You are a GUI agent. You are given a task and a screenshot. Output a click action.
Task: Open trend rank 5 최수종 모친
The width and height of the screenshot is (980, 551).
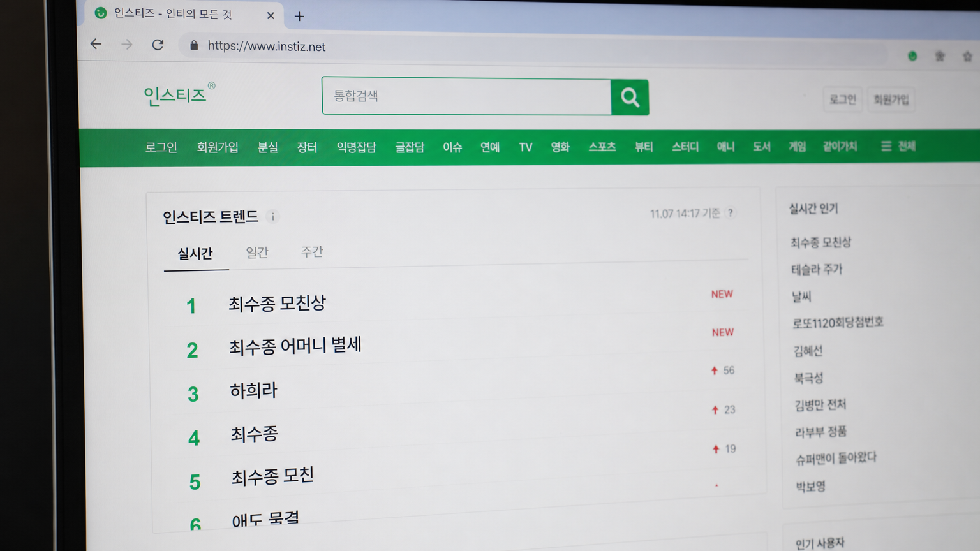272,476
